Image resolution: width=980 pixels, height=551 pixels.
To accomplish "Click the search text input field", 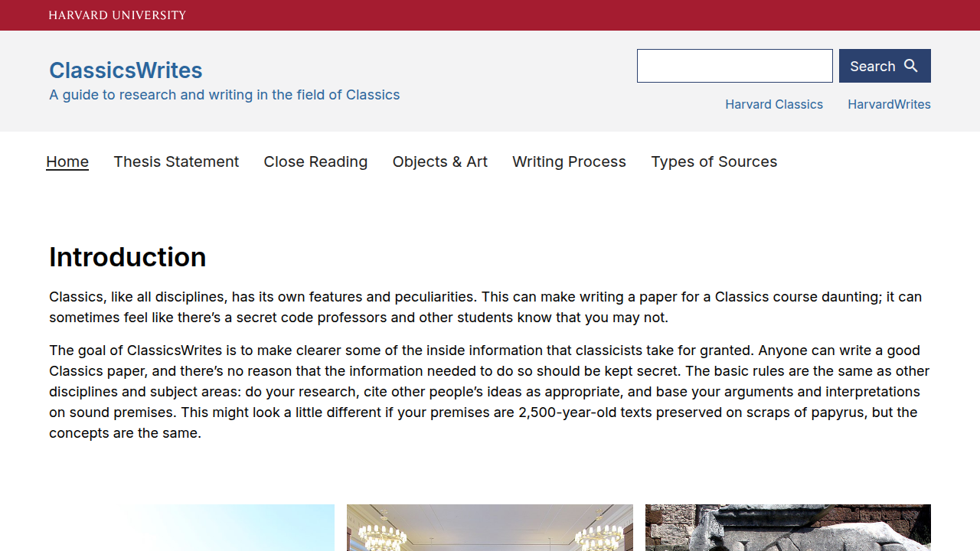I will (x=735, y=66).
